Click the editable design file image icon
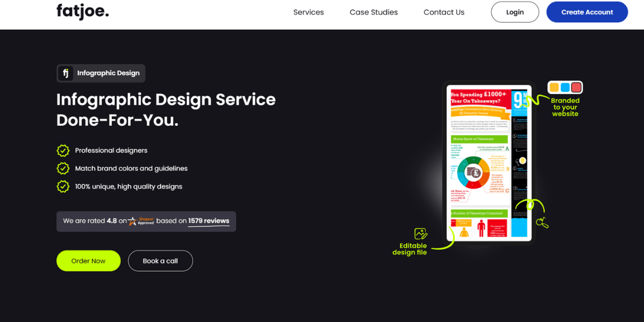The width and height of the screenshot is (644, 322). (x=421, y=234)
